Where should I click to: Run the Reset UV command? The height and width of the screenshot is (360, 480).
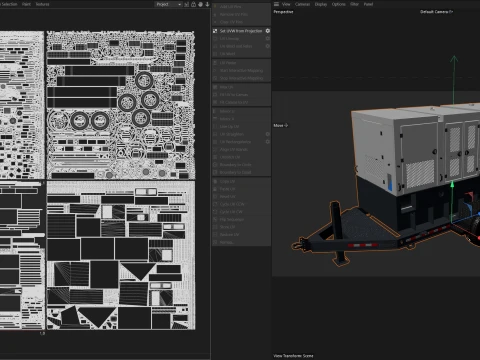241,197
